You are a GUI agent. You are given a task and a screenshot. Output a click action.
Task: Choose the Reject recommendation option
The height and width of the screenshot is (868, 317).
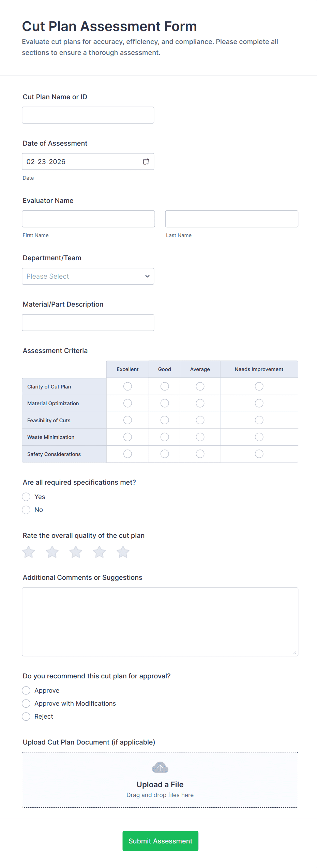(x=26, y=717)
